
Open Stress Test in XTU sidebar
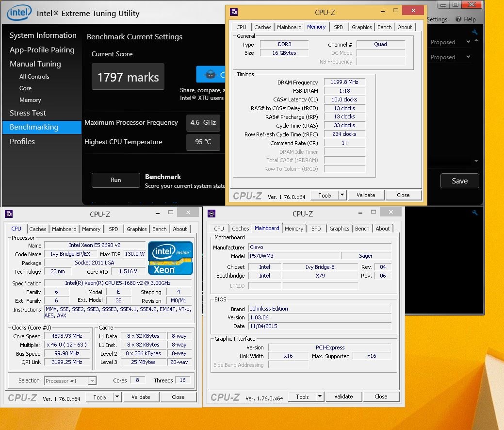[x=28, y=113]
